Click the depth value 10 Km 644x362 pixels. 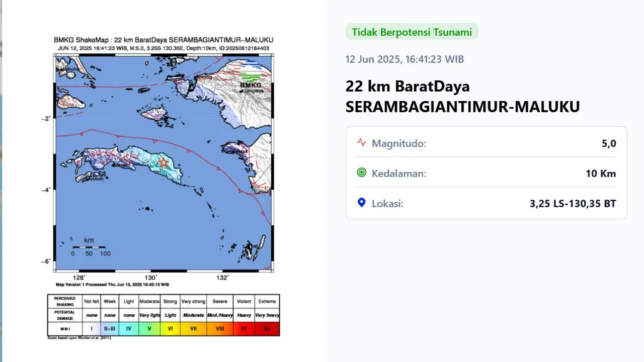pos(601,173)
